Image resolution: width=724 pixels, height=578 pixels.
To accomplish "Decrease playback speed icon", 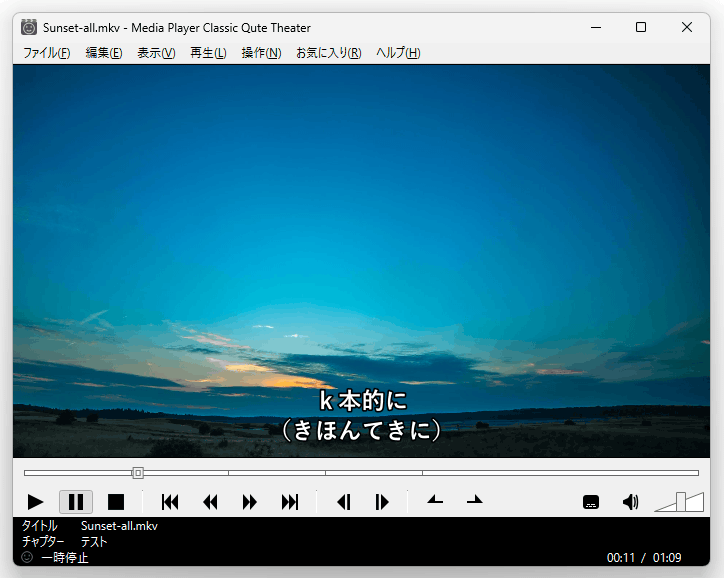I will tap(435, 500).
